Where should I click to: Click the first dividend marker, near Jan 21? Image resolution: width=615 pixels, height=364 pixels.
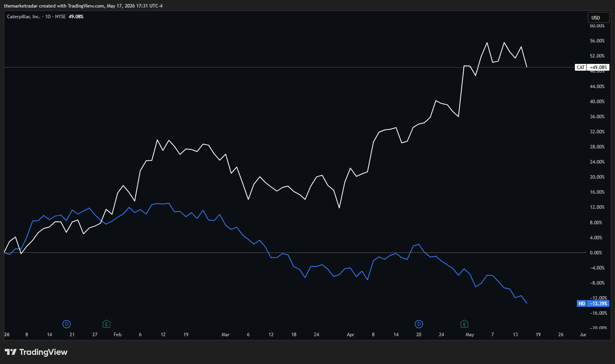pos(67,324)
